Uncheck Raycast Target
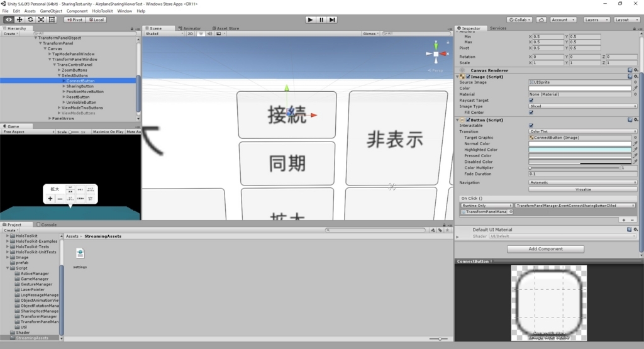 [531, 100]
